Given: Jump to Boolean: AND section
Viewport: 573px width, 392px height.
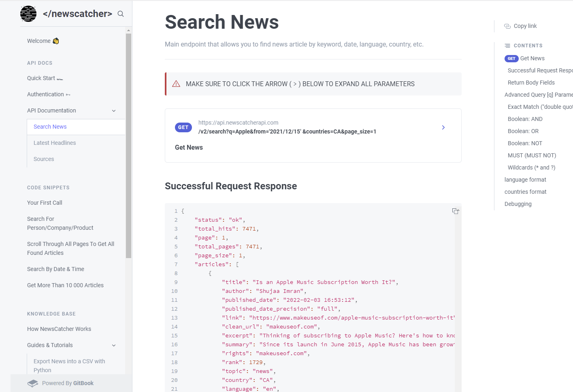Looking at the screenshot, I should pyautogui.click(x=525, y=119).
